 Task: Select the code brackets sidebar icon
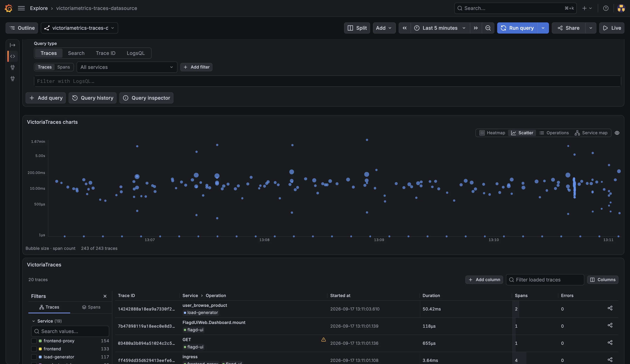12,56
